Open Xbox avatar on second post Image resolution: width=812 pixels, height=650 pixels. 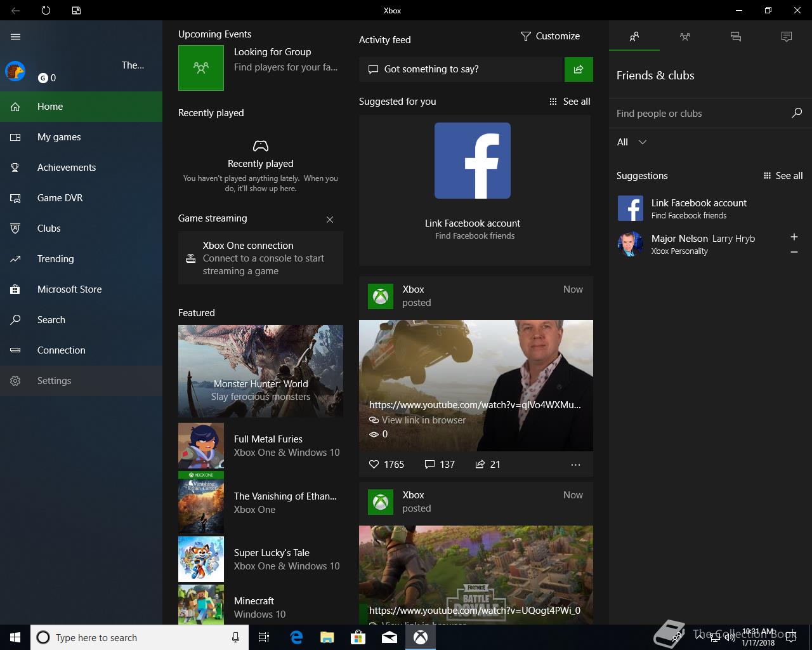pyautogui.click(x=381, y=502)
